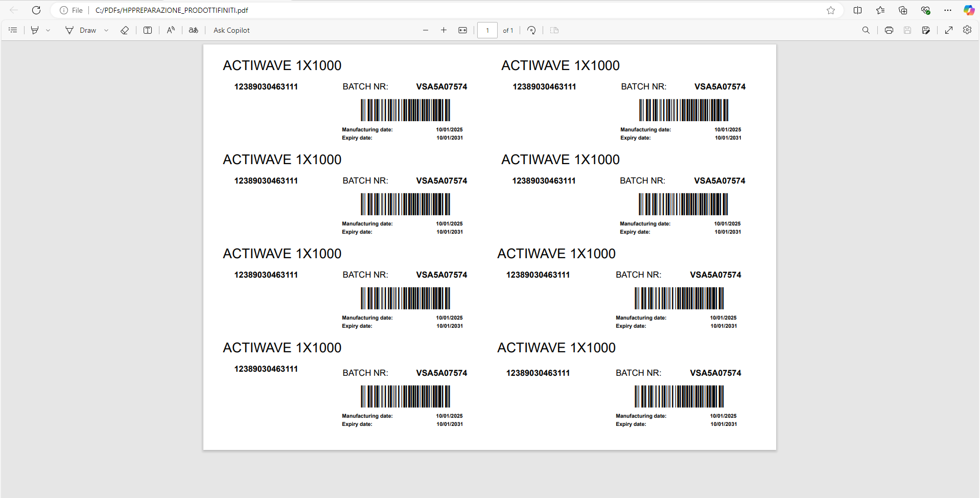Click the back navigation arrow
This screenshot has height=498, width=980.
(x=14, y=10)
